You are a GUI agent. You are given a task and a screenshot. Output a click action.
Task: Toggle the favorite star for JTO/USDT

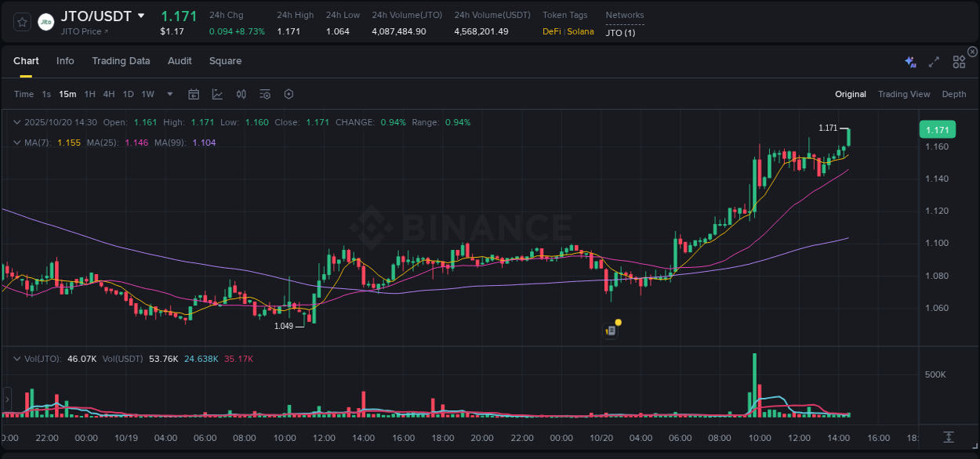click(x=22, y=23)
